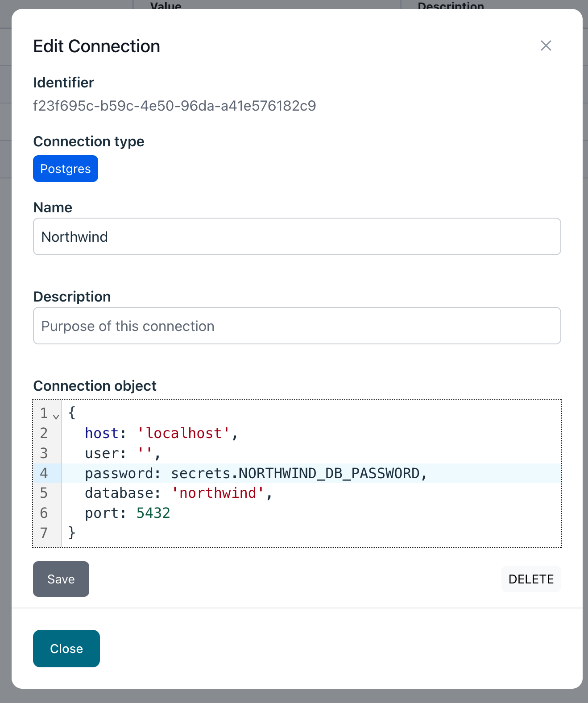Click the connection identifier UUID text

click(174, 106)
